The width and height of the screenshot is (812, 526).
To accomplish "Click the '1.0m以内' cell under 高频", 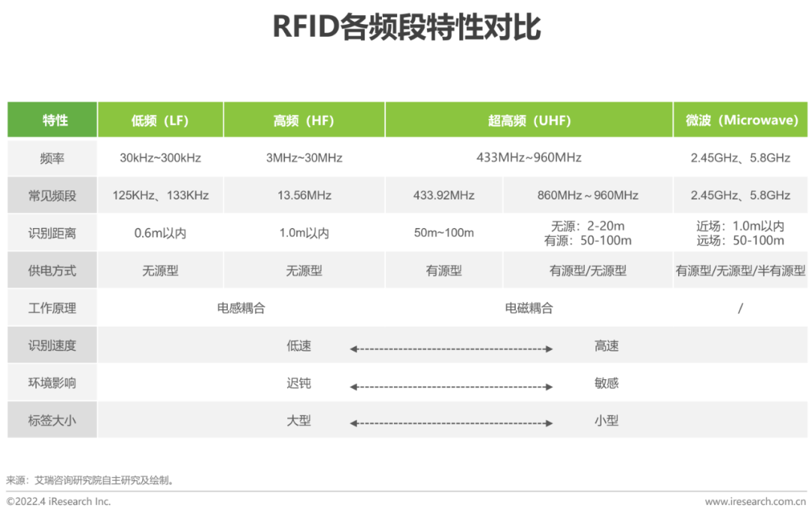I will pyautogui.click(x=304, y=233).
